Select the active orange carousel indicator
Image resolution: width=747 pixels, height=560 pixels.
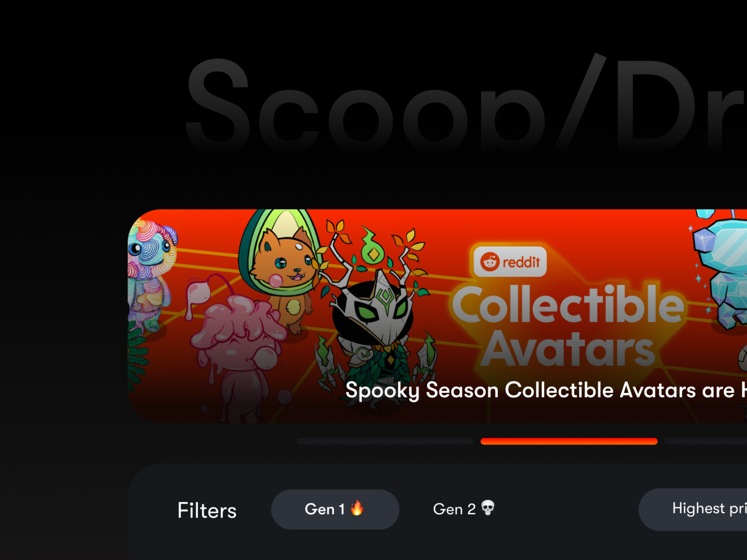[569, 441]
